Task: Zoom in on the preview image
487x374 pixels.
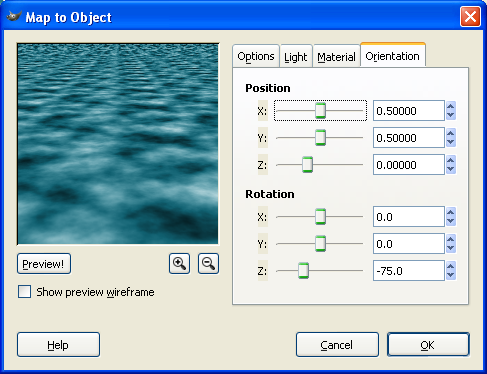Action: [x=179, y=264]
